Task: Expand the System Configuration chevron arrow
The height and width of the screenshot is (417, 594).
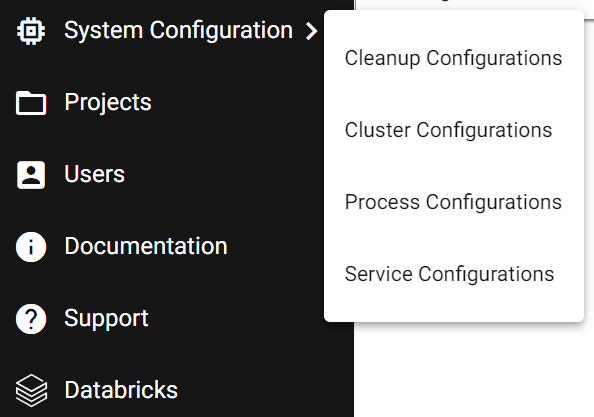Action: point(311,31)
